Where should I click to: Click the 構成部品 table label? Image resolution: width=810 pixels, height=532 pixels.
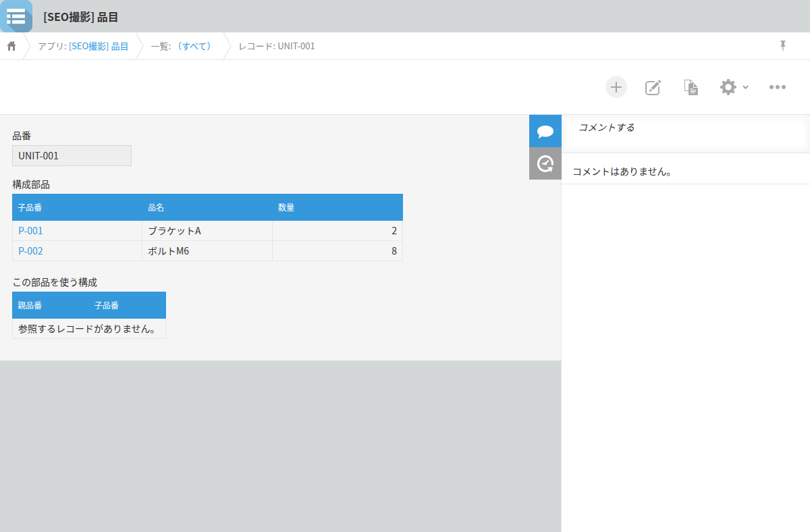31,184
